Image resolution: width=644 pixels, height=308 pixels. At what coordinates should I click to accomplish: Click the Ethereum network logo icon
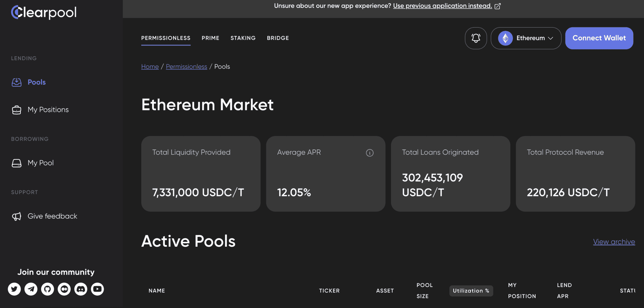click(x=505, y=38)
